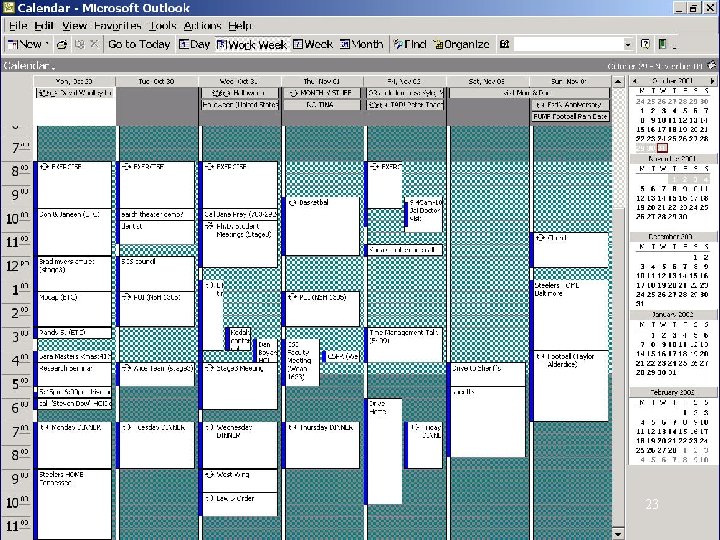Select the West Wing appointment

239,480
